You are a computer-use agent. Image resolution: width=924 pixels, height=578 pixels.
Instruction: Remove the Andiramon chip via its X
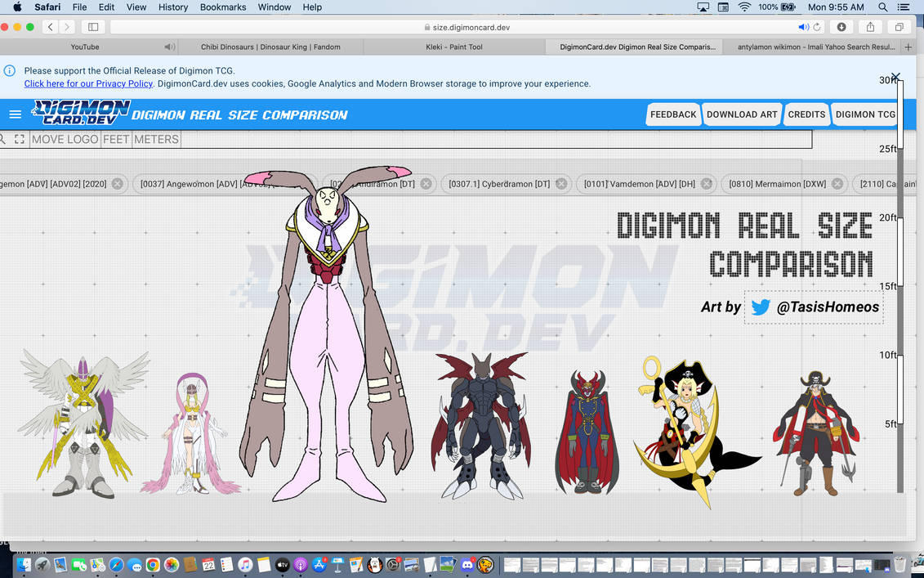tap(426, 184)
